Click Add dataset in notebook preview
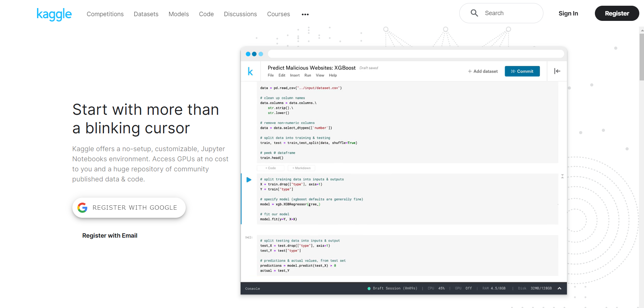This screenshot has height=308, width=644. (482, 71)
